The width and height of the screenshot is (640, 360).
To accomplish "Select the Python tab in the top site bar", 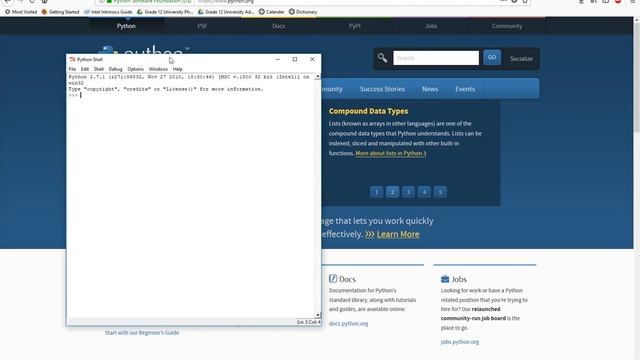I will [x=126, y=26].
